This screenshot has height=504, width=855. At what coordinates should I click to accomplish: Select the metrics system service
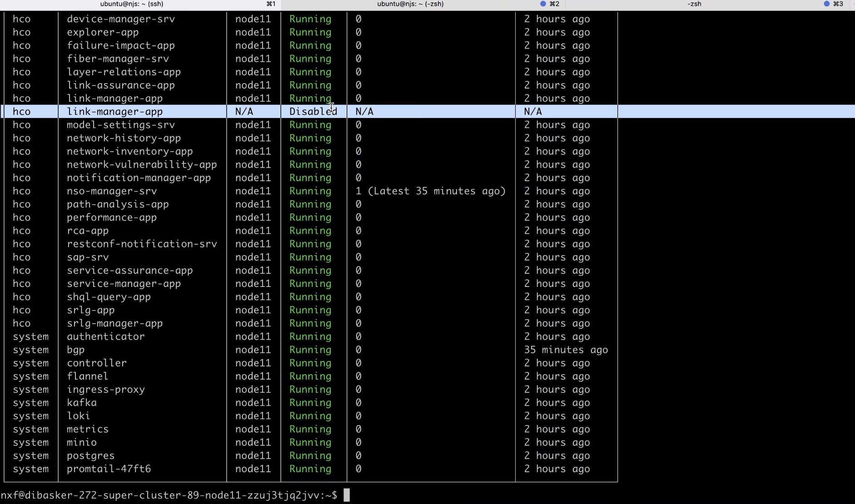click(88, 429)
